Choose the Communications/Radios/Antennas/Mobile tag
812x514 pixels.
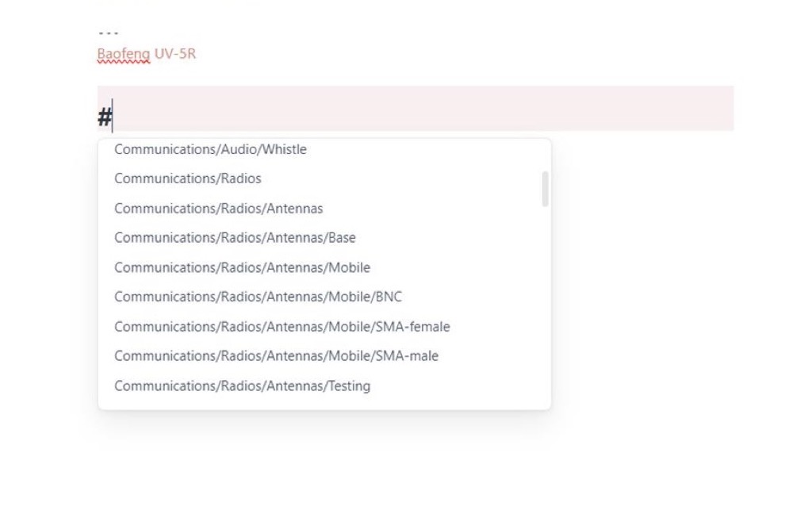[x=242, y=267]
